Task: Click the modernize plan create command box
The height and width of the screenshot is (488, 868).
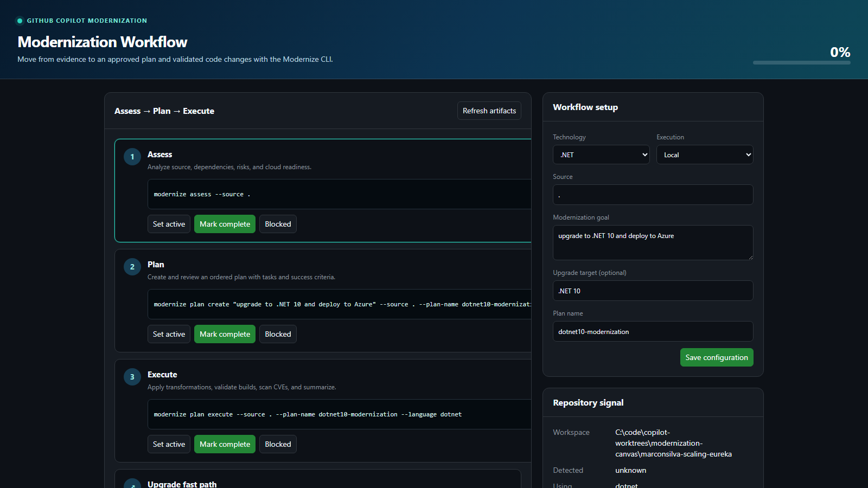Action: point(340,304)
